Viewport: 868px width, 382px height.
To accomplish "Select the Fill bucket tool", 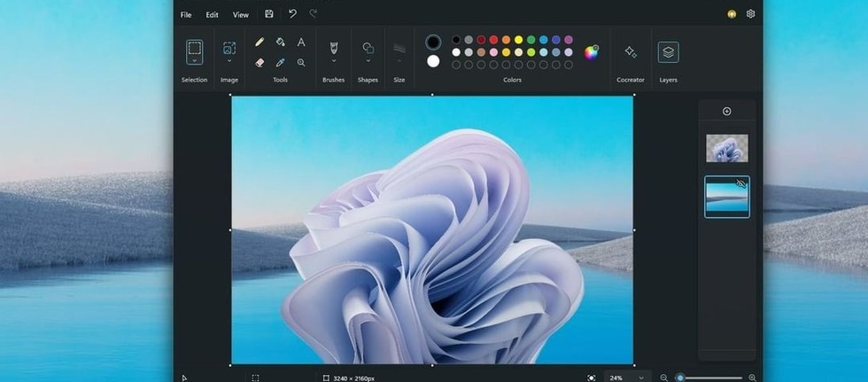I will pos(280,42).
